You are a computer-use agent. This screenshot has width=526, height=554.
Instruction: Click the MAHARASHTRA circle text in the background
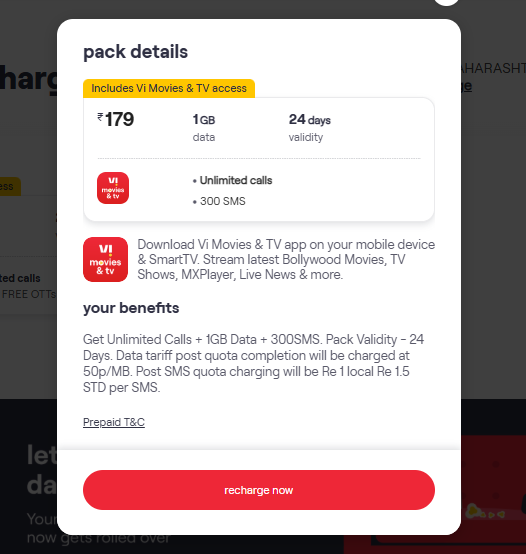[493, 68]
